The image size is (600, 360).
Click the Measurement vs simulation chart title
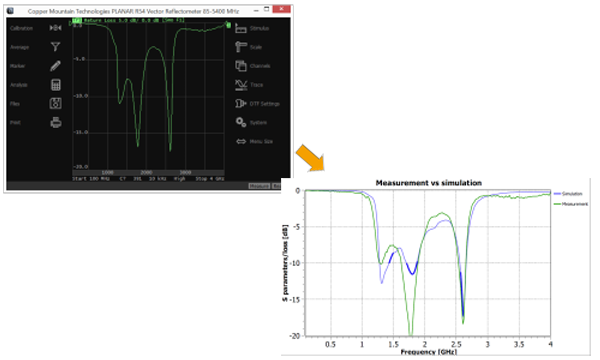tap(429, 183)
